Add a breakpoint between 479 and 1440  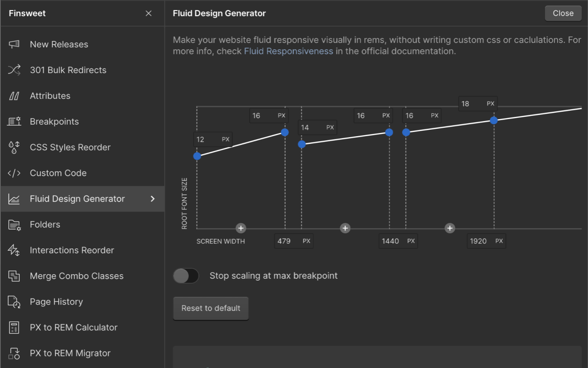tap(345, 228)
